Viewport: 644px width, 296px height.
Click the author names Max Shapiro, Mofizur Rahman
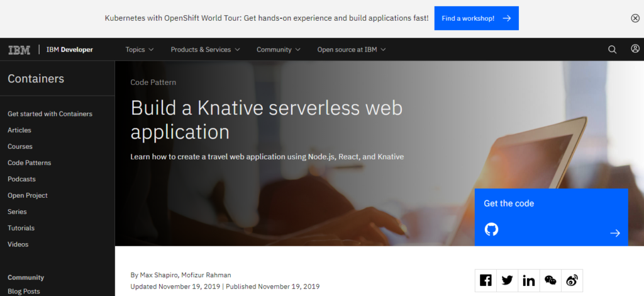point(186,275)
